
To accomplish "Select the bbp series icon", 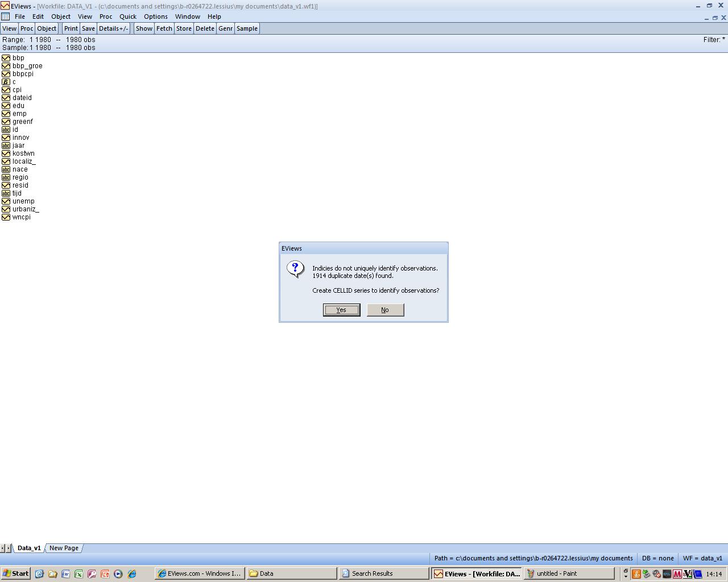I will tap(6, 58).
